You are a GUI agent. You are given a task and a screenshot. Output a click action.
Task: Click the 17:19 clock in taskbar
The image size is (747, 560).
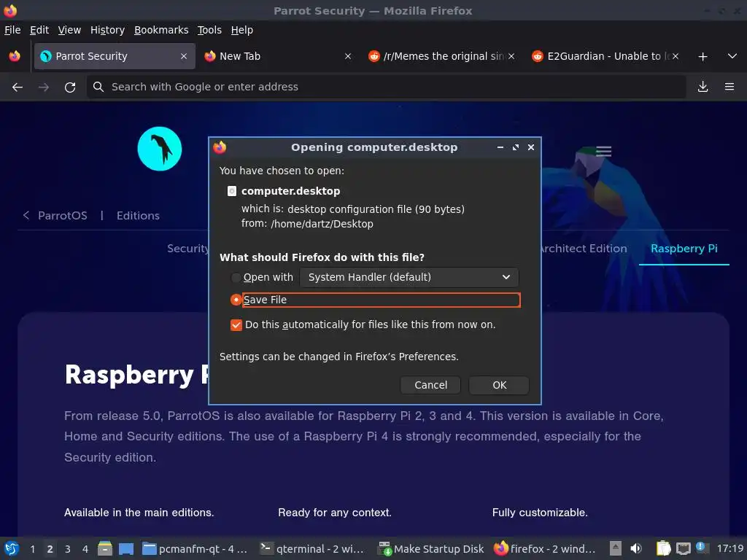[x=729, y=549]
